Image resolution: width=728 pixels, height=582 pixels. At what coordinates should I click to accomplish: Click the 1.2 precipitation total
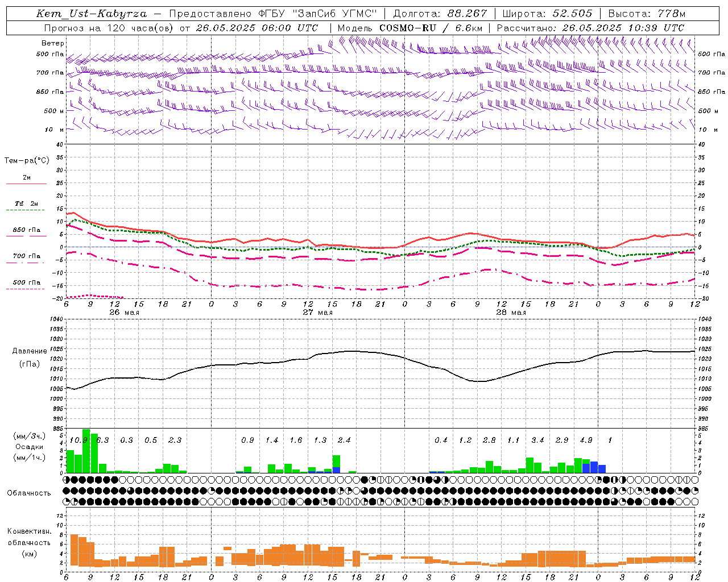tap(465, 440)
